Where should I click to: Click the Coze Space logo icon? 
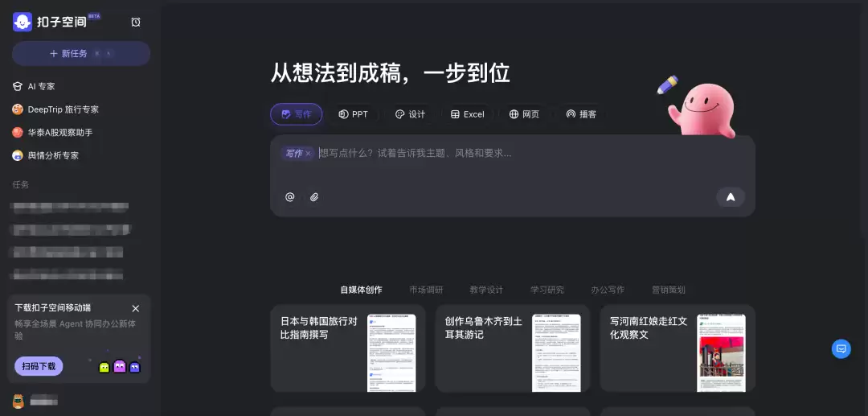pos(23,22)
